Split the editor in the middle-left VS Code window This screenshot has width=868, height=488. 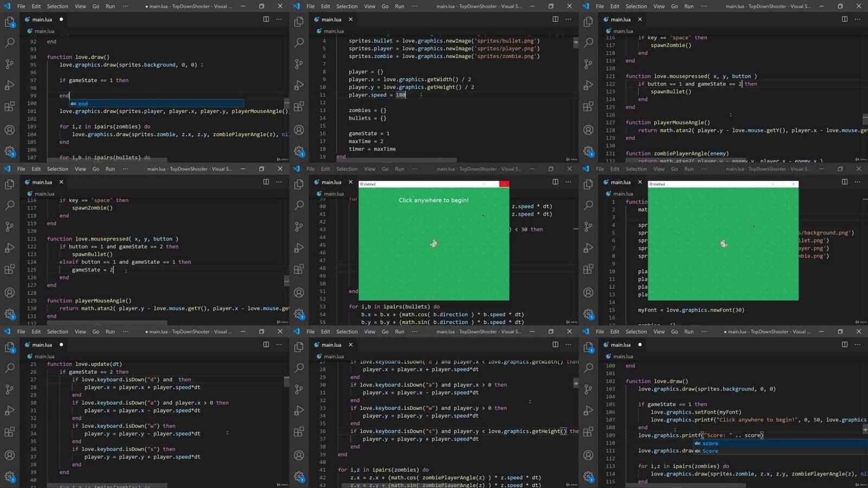[x=266, y=182]
